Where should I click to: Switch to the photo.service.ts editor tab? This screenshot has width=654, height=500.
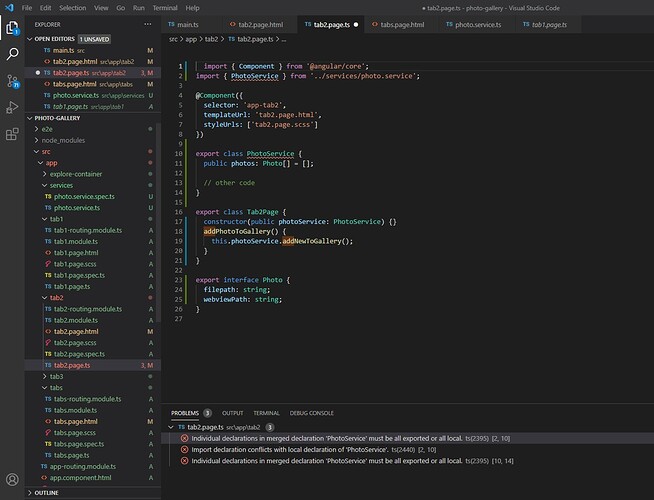pos(478,25)
